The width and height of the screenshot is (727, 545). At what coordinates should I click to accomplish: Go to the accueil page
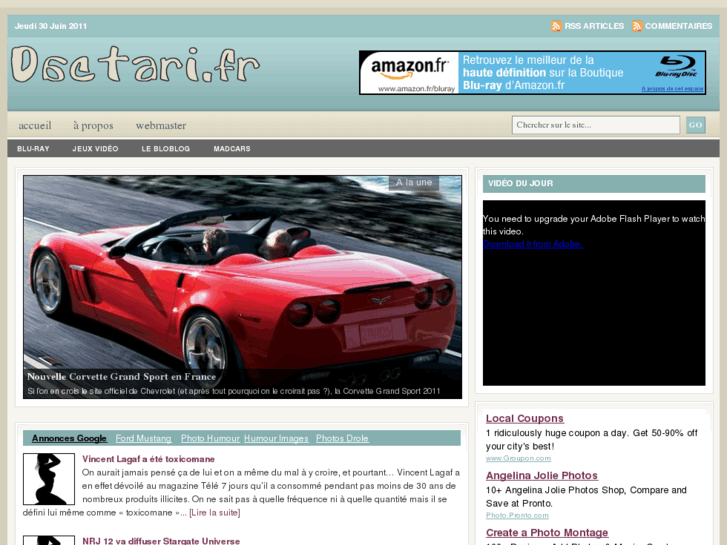point(35,125)
